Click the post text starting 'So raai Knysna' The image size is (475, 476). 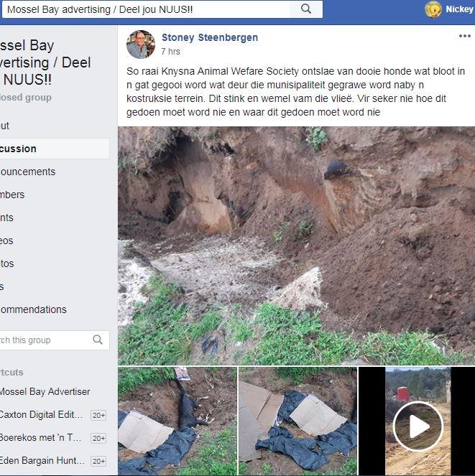coord(295,92)
